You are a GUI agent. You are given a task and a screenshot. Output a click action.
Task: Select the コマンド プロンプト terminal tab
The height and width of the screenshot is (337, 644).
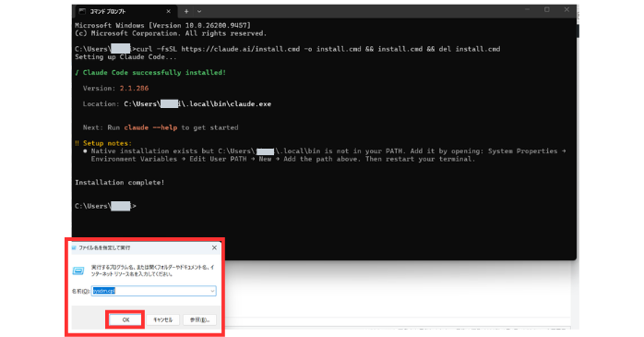pyautogui.click(x=125, y=11)
